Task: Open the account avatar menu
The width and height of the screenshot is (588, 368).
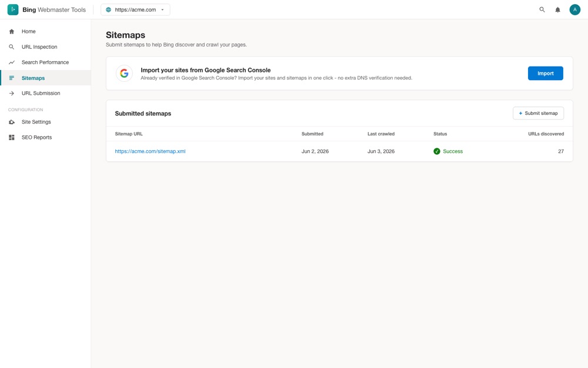Action: tap(574, 10)
